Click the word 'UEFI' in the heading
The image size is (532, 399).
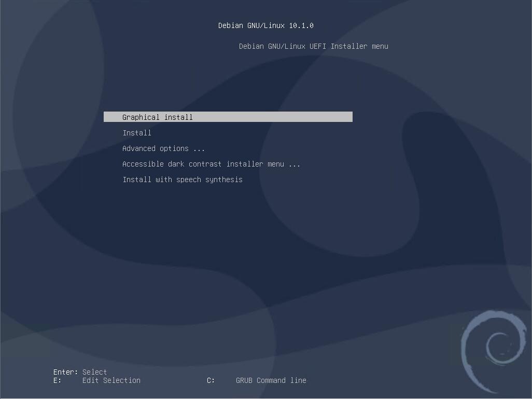point(318,46)
